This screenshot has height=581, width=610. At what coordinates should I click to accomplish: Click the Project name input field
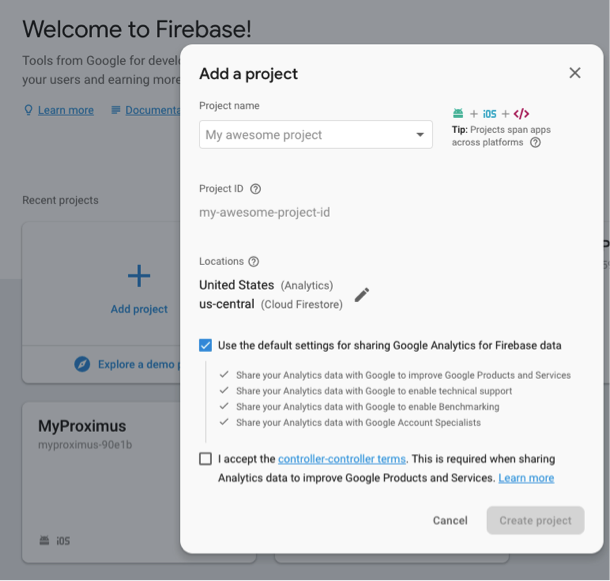coord(305,135)
